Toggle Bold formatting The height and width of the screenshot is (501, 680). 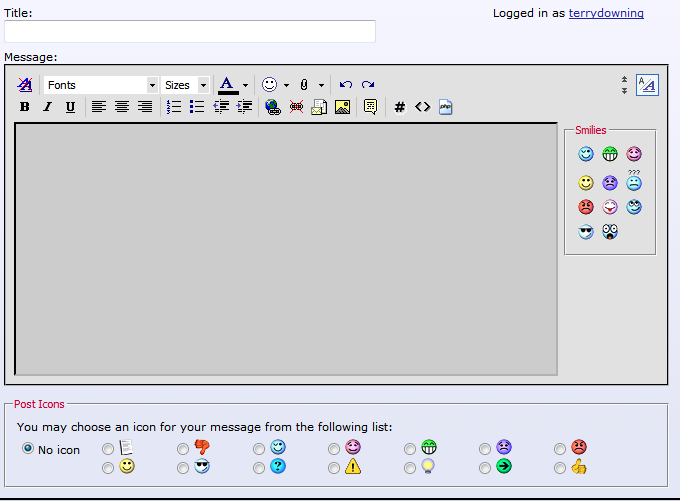pyautogui.click(x=25, y=107)
